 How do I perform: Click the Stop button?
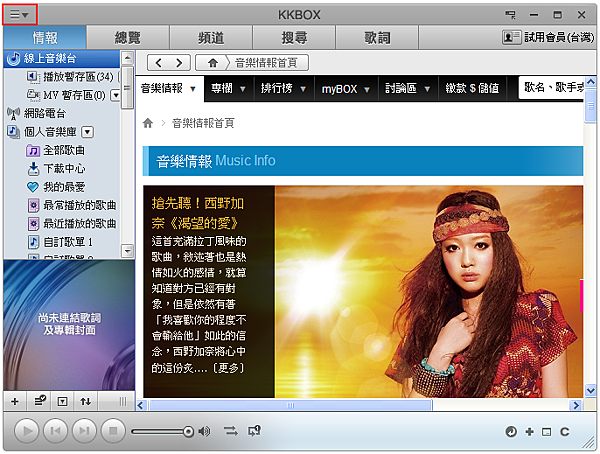point(113,431)
